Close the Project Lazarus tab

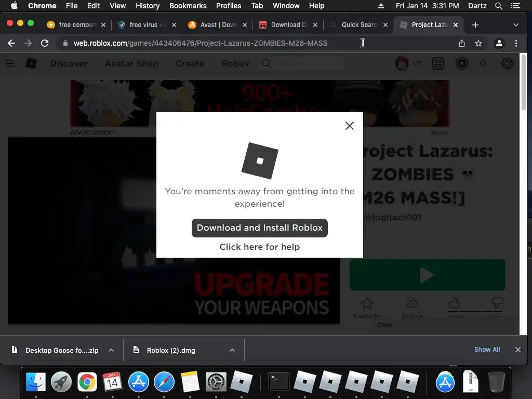click(x=456, y=25)
